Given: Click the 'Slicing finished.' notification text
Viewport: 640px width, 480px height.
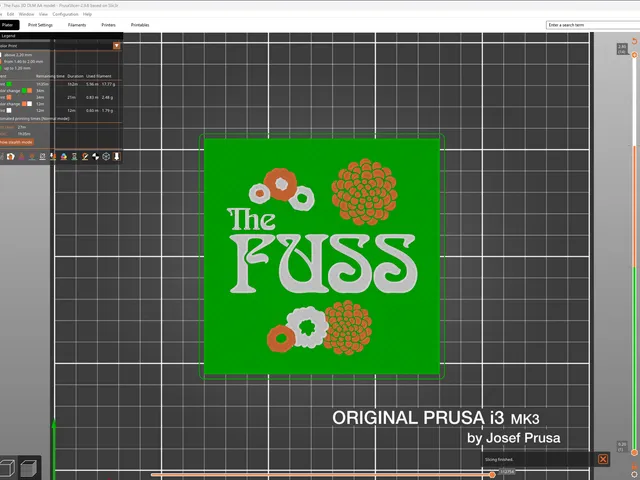Looking at the screenshot, I should [499, 459].
